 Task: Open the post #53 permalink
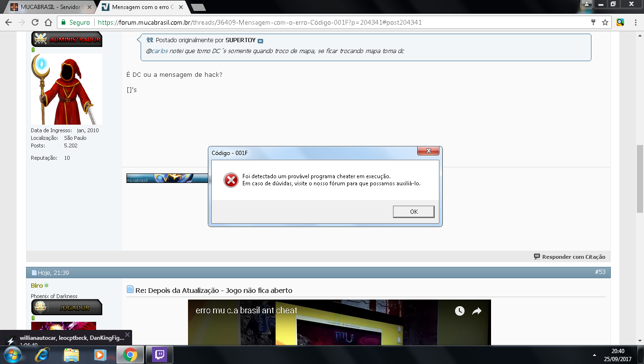point(600,272)
